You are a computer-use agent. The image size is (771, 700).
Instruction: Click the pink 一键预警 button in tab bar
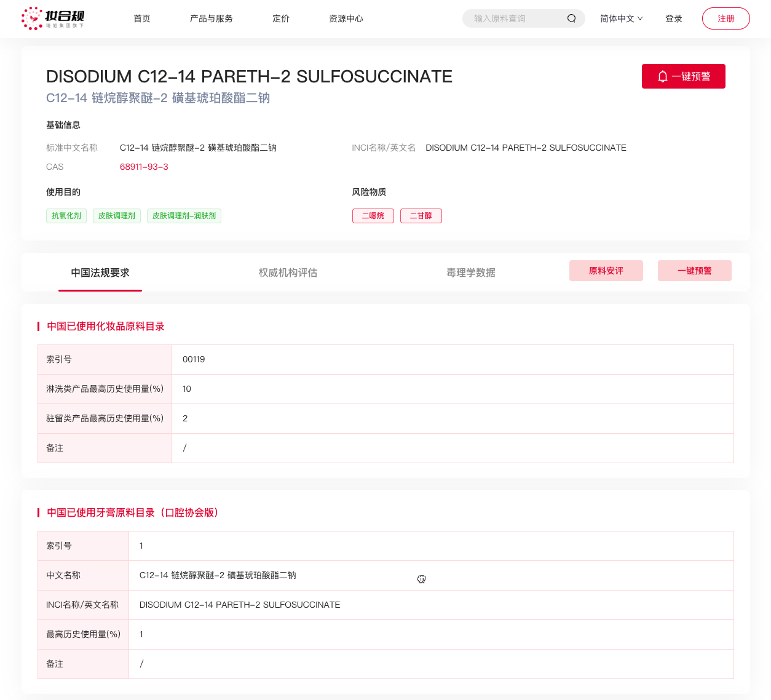[x=694, y=271]
